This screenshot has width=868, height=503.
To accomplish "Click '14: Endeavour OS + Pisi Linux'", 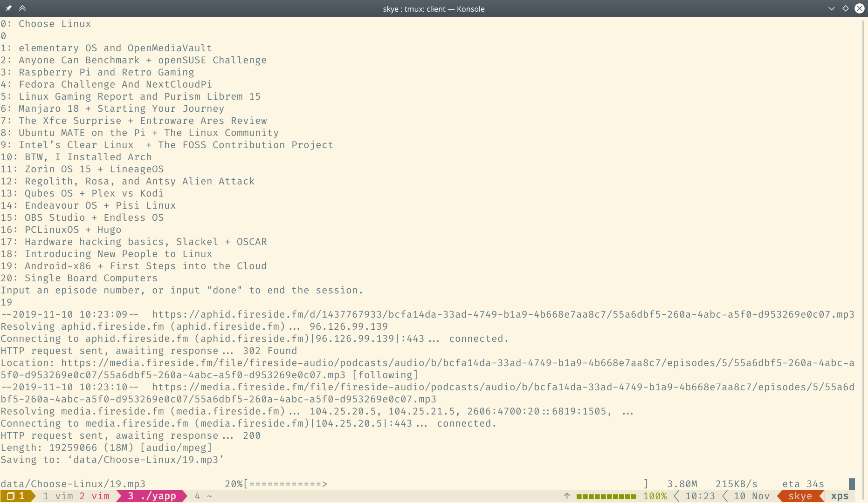I will pyautogui.click(x=88, y=205).
